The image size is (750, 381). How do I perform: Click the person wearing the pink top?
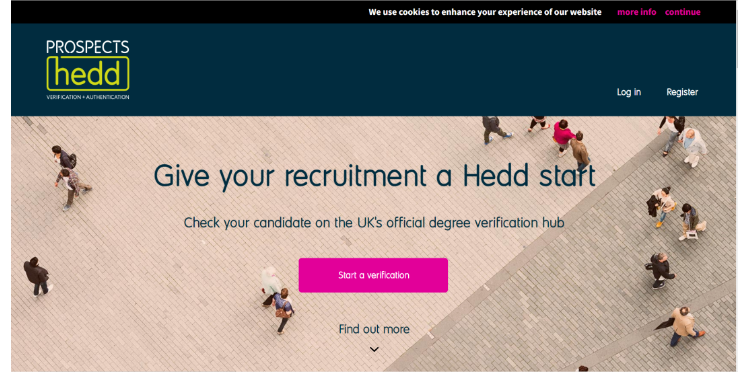coord(562,138)
